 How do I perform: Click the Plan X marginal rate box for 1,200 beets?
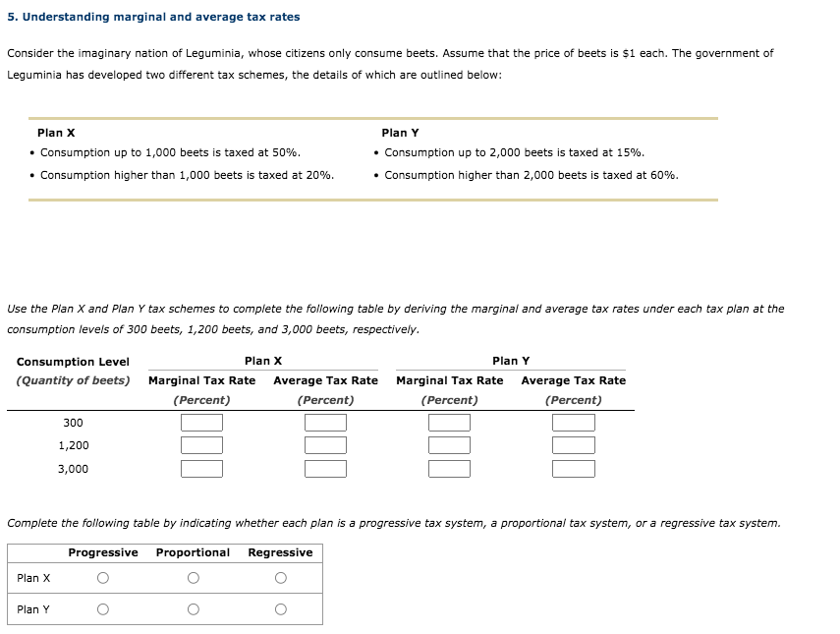[x=202, y=445]
